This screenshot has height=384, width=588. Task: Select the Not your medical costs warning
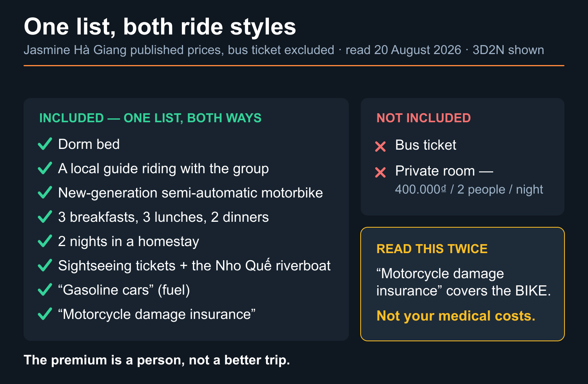pyautogui.click(x=456, y=316)
